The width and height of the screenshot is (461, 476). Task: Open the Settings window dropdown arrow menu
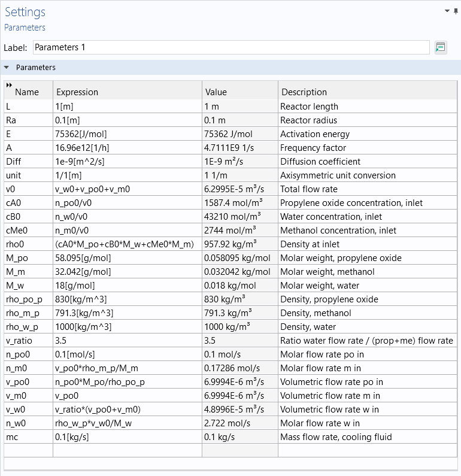(447, 11)
